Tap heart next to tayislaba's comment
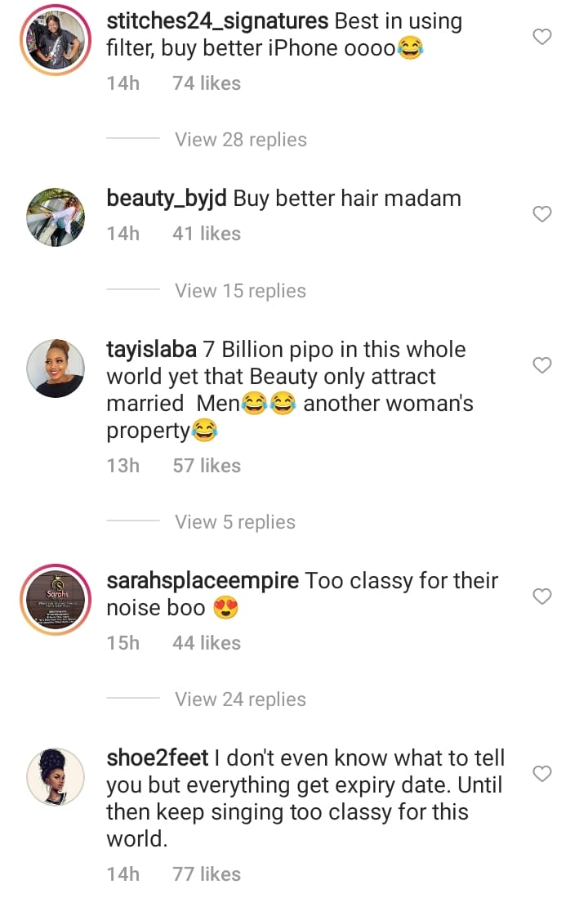The width and height of the screenshot is (588, 907). (x=541, y=365)
